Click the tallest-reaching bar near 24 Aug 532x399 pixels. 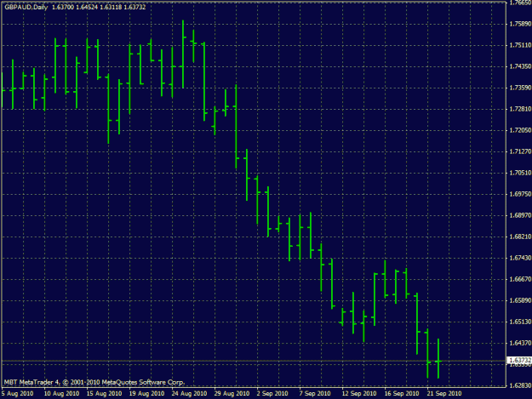183,54
